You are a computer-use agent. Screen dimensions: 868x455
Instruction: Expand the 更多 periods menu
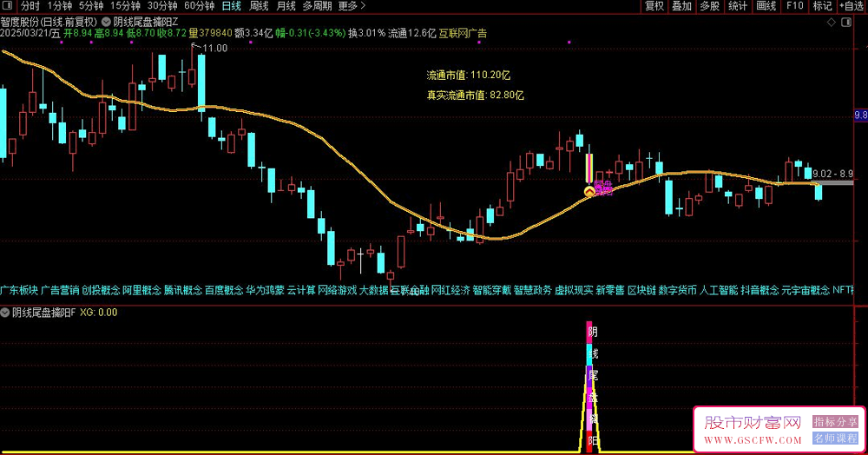pos(352,6)
